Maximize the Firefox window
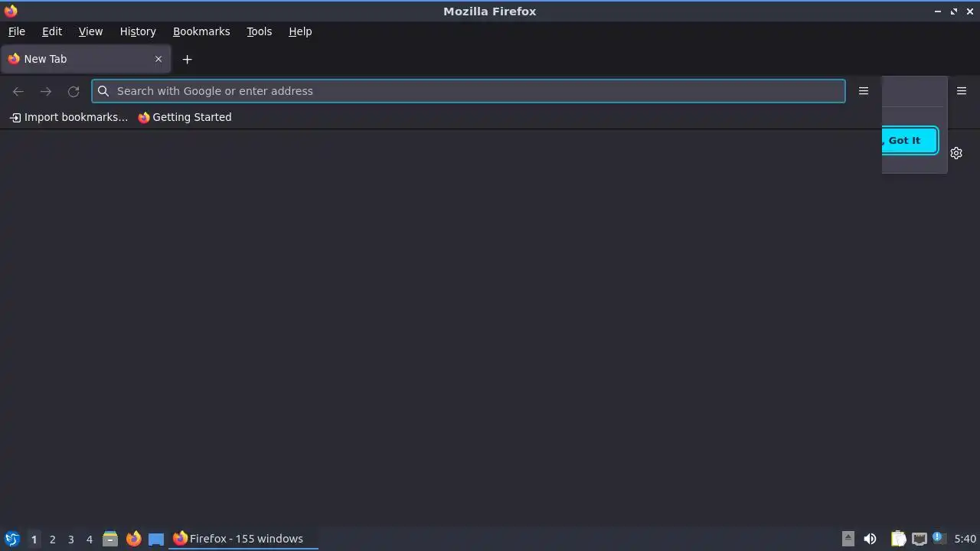The height and width of the screenshot is (551, 980). 954,11
